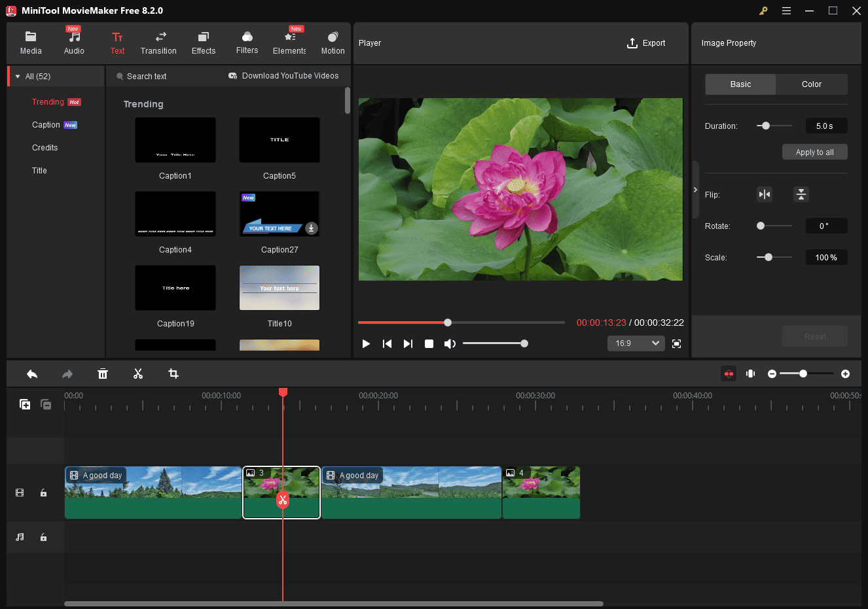Mute the player volume
This screenshot has height=609, width=868.
[450, 343]
